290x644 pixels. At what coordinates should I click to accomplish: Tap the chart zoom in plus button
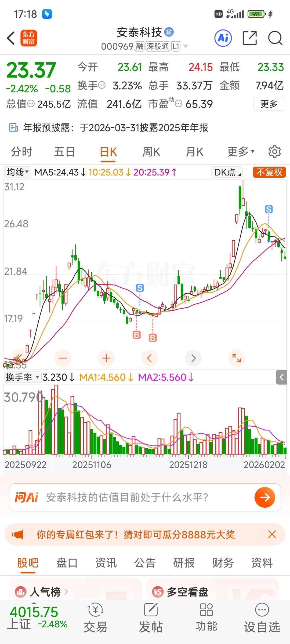[x=106, y=358]
